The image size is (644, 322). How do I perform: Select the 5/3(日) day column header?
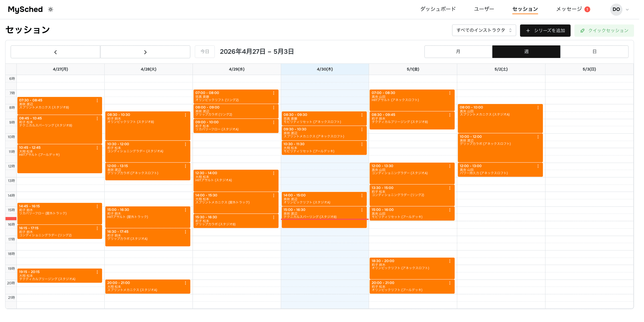click(x=589, y=69)
